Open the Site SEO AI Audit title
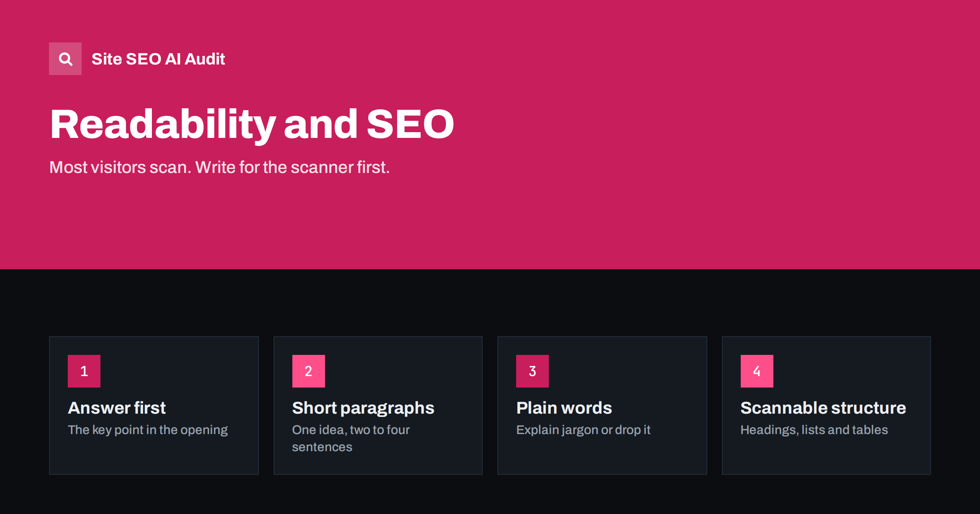 tap(158, 59)
